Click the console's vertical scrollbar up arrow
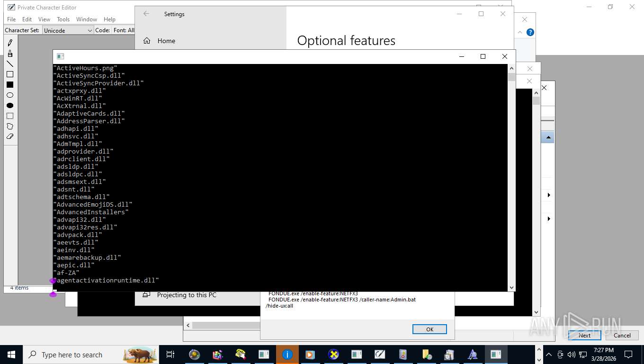 pyautogui.click(x=511, y=68)
